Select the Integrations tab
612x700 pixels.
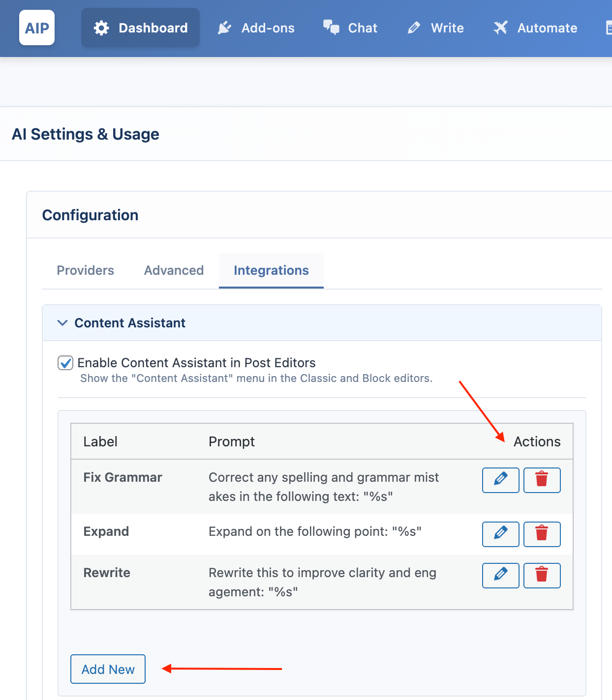(271, 270)
